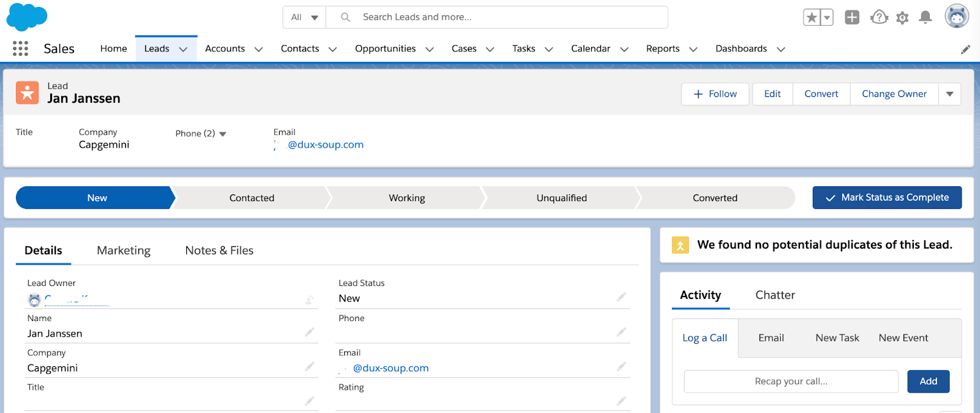Select the Unqualified path stage

point(562,198)
